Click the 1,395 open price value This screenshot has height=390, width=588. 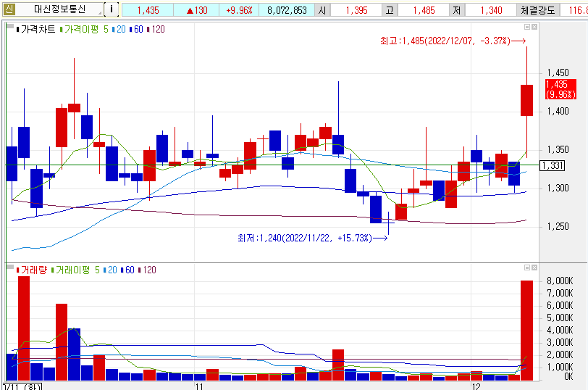tap(356, 10)
